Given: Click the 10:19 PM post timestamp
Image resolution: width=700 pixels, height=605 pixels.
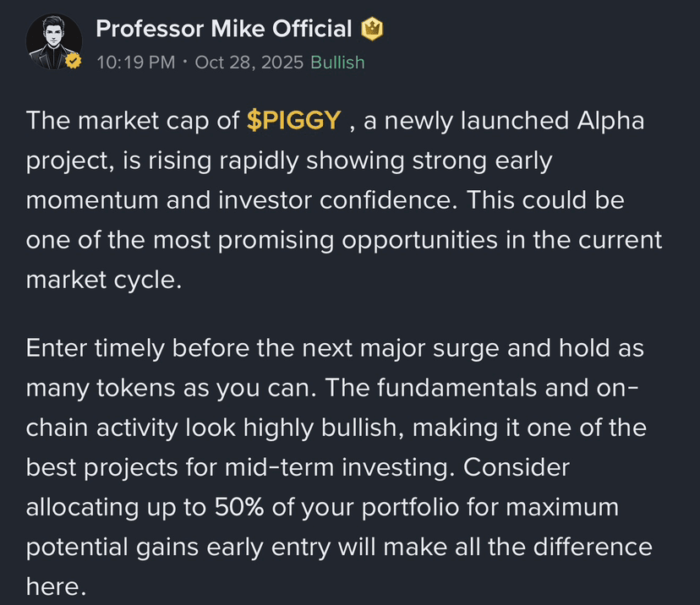Looking at the screenshot, I should pyautogui.click(x=136, y=63).
